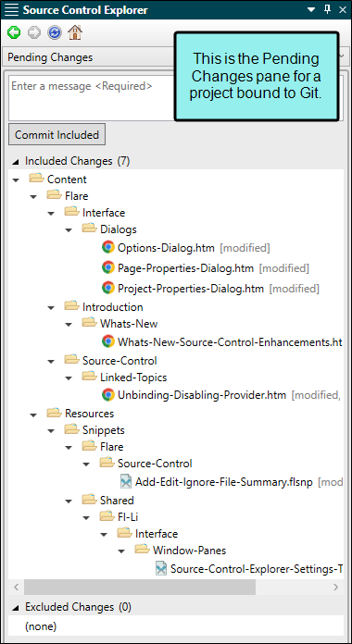Collapse the Shared folder arrow
352x644 pixels.
point(69,502)
